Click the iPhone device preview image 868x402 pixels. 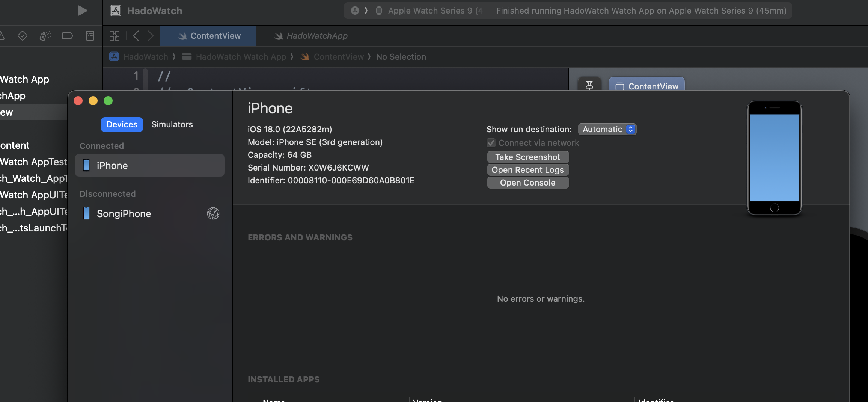click(x=774, y=158)
